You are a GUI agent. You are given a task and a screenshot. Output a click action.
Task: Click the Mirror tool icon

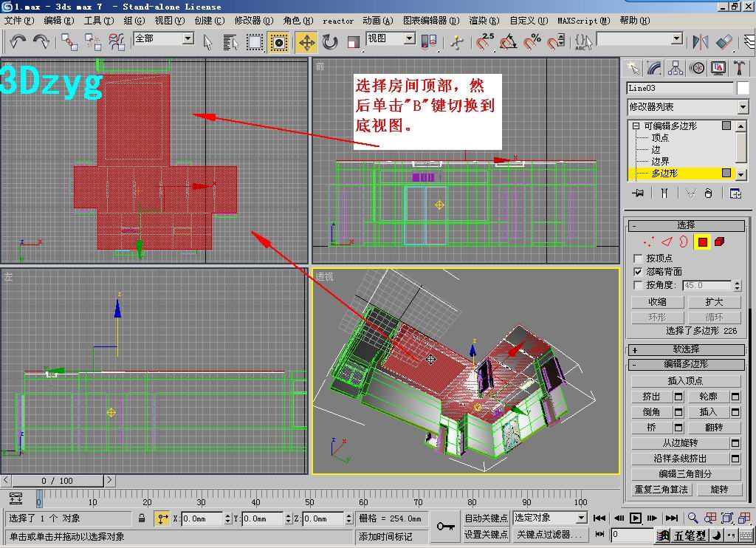tap(700, 42)
